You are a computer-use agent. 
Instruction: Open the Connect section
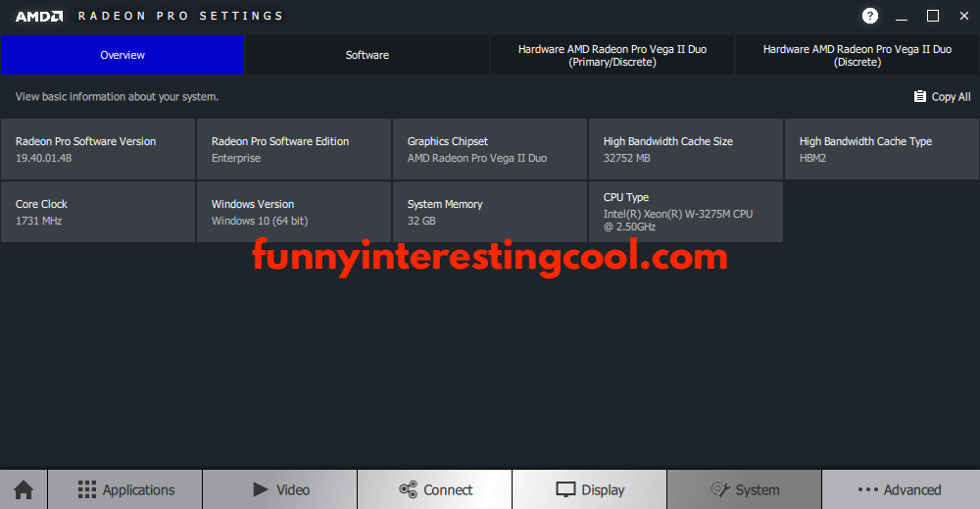[x=435, y=489]
